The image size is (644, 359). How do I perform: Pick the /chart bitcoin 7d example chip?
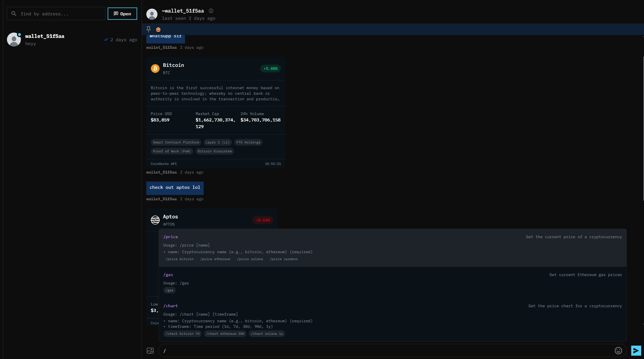182,334
